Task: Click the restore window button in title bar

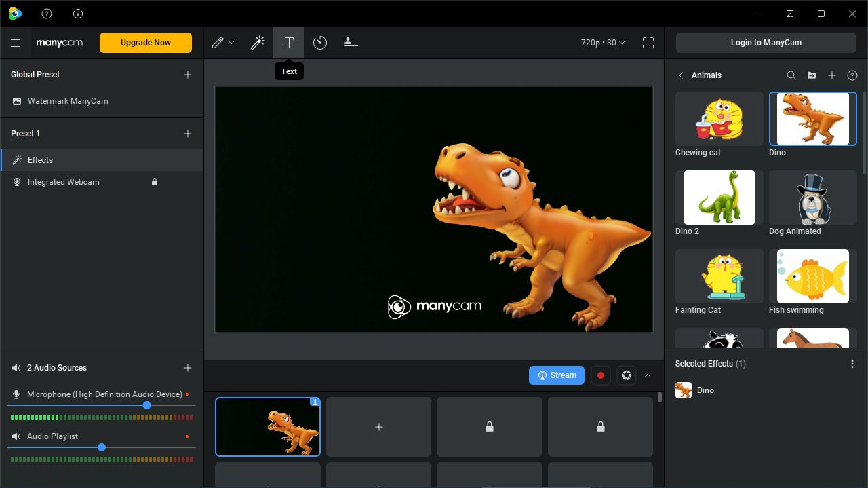Action: tap(821, 14)
